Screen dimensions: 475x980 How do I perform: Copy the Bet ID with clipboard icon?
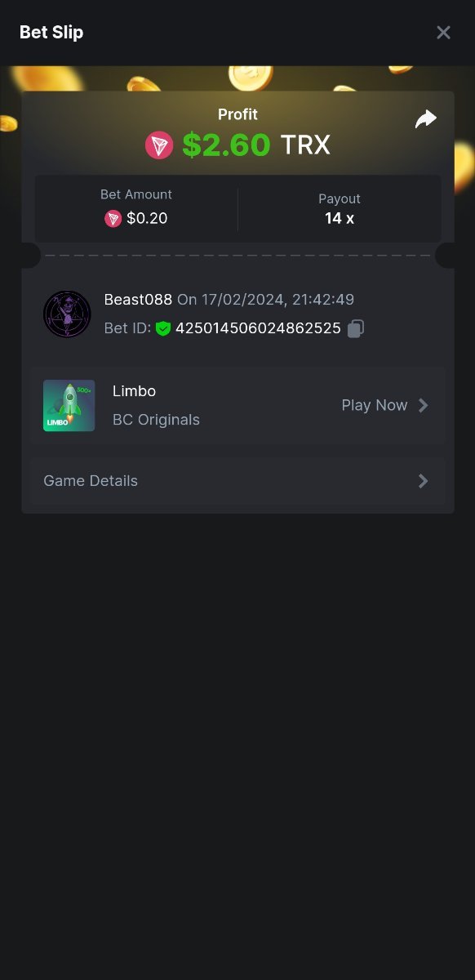[355, 328]
